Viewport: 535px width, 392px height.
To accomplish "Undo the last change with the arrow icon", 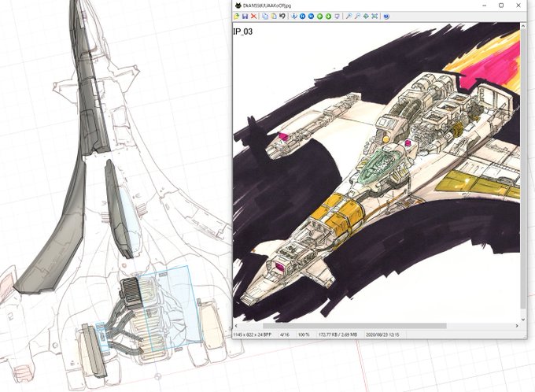I will [x=282, y=16].
